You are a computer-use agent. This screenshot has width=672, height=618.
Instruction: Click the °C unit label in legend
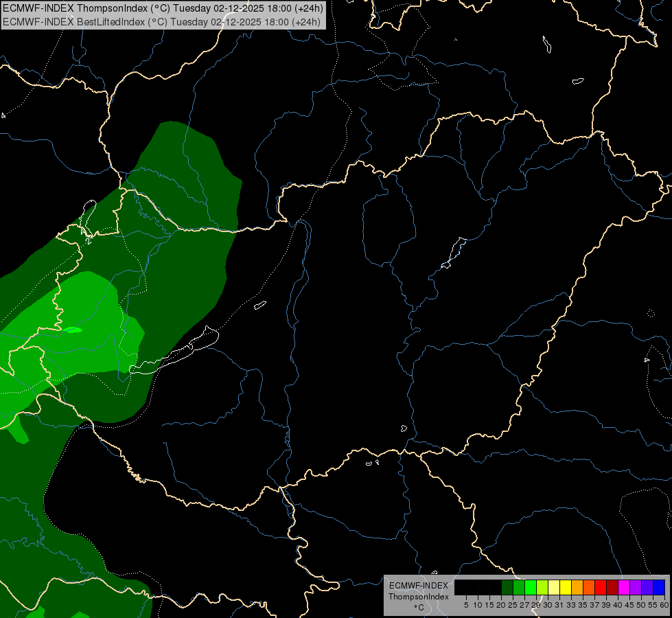(419, 608)
